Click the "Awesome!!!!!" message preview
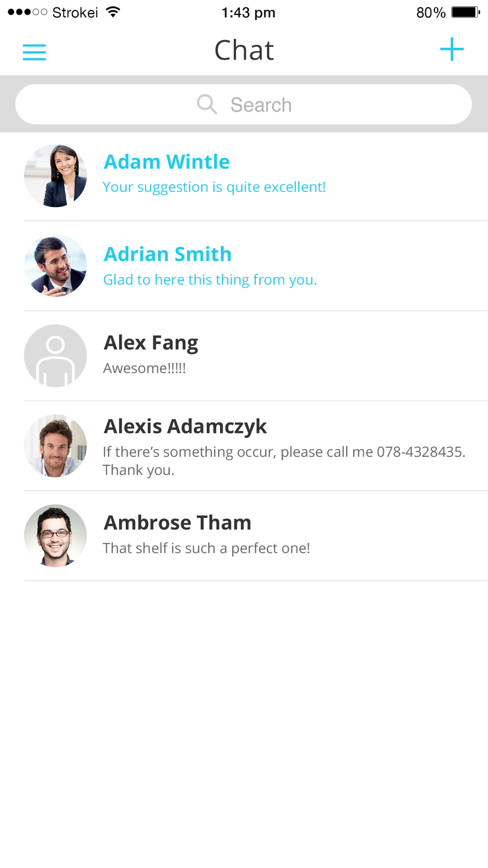Viewport: 488px width, 868px height. 144,368
